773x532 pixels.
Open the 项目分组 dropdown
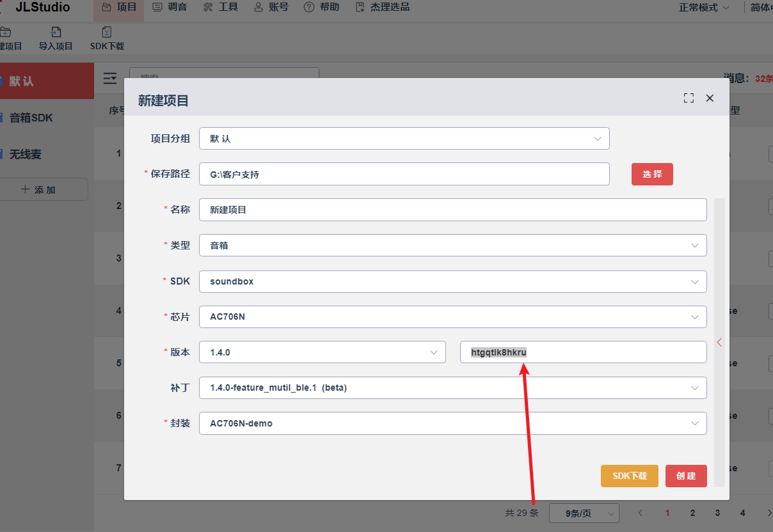404,139
